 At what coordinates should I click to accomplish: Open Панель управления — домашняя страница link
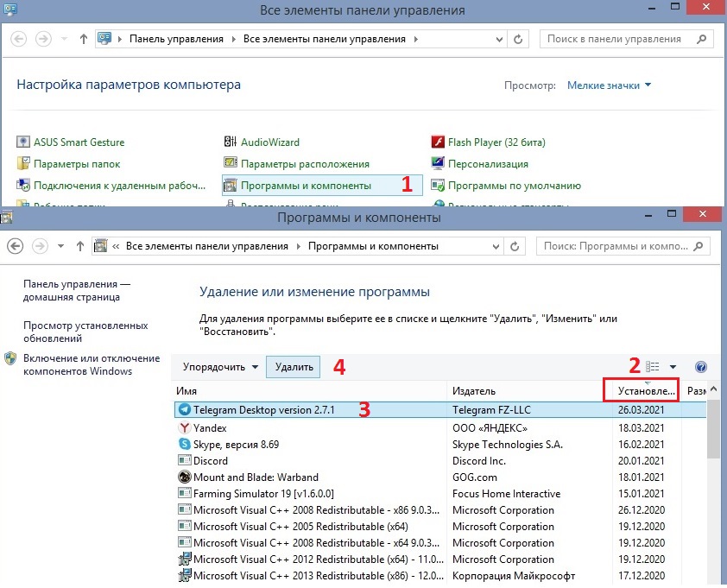coord(77,290)
